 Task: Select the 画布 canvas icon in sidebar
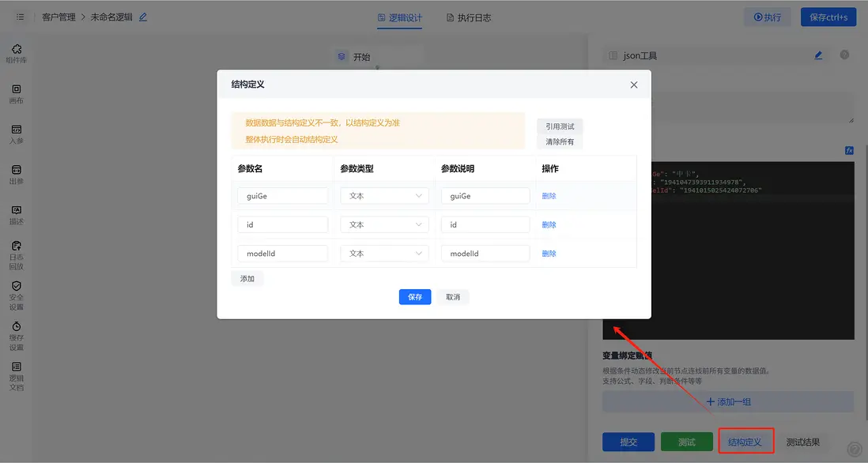tap(16, 94)
